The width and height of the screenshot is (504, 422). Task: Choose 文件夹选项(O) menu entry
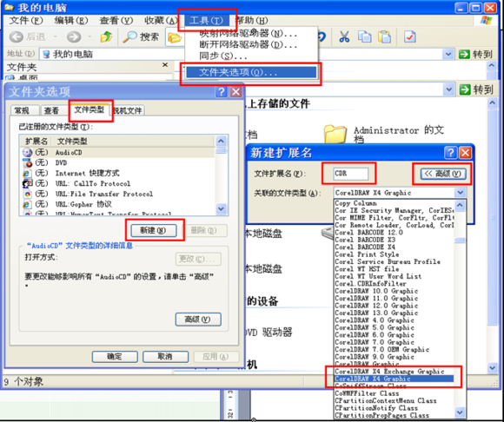251,72
